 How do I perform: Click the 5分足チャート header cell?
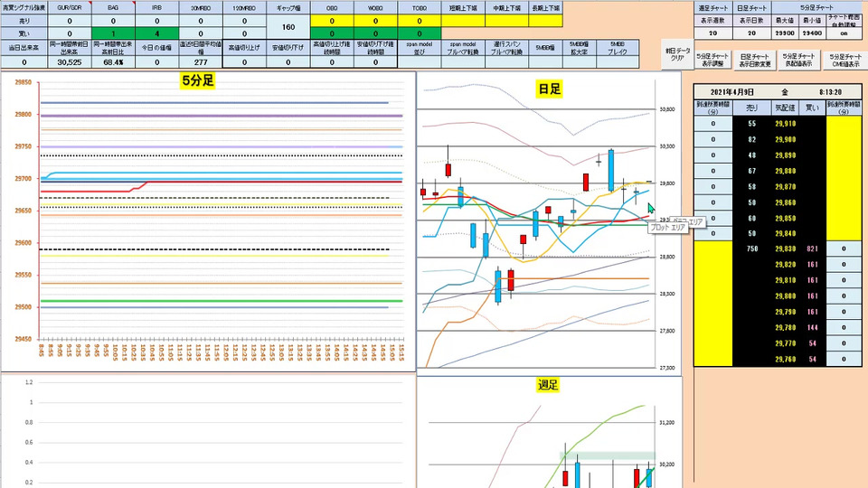(817, 8)
